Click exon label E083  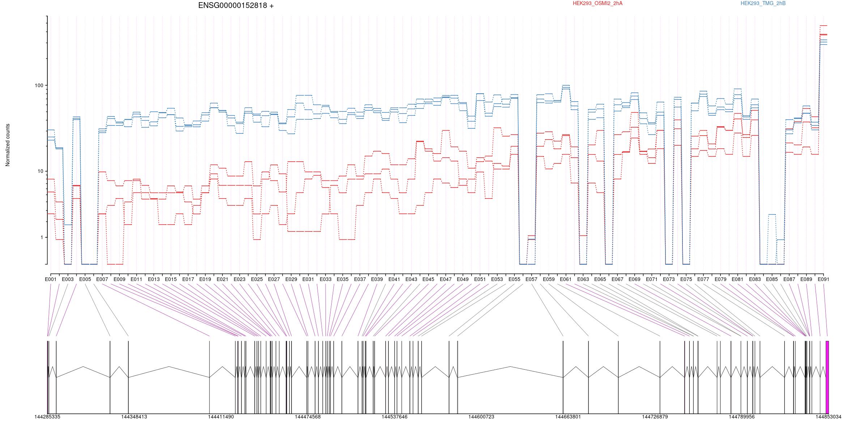coord(755,279)
